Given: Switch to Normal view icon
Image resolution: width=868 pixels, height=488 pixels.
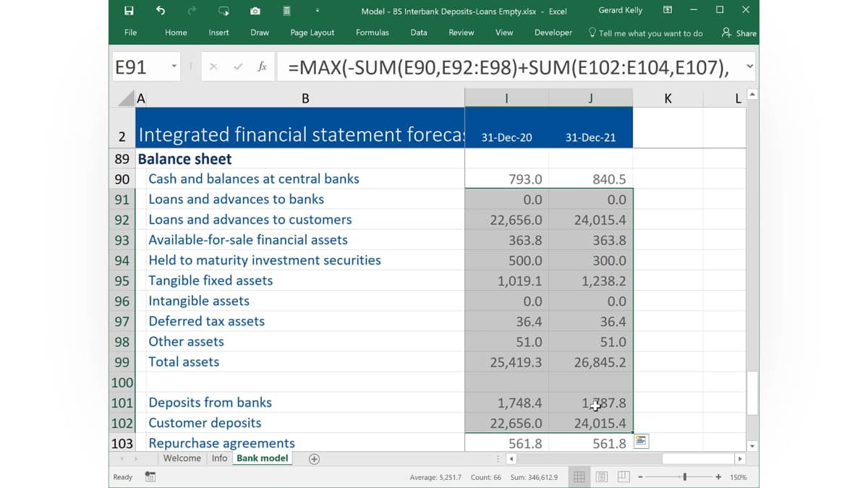Looking at the screenshot, I should (x=579, y=477).
